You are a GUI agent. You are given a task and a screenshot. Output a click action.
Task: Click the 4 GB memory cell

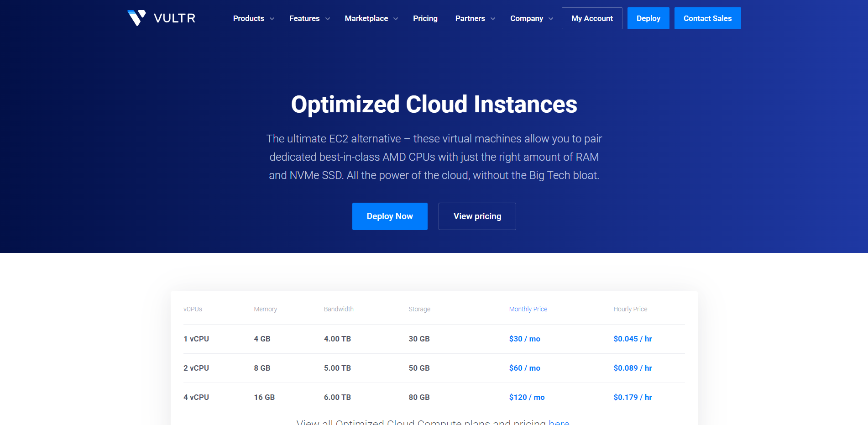coord(262,339)
